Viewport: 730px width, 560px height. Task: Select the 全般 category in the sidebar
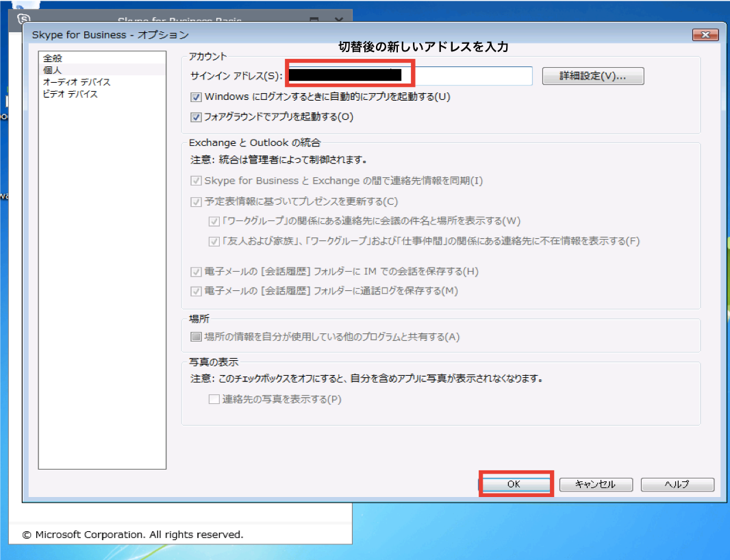(53, 58)
